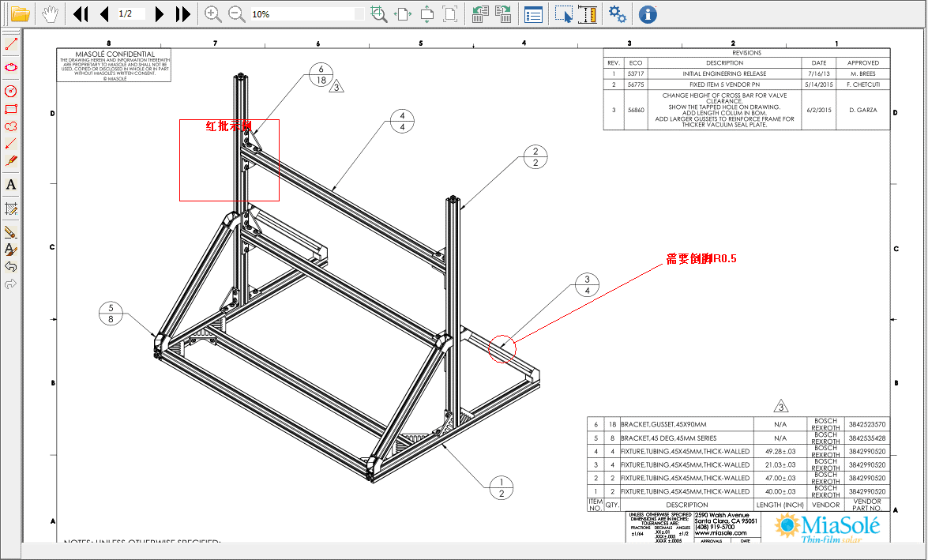The image size is (928, 560).
Task: Click the line brush style tool
Action: click(x=10, y=232)
